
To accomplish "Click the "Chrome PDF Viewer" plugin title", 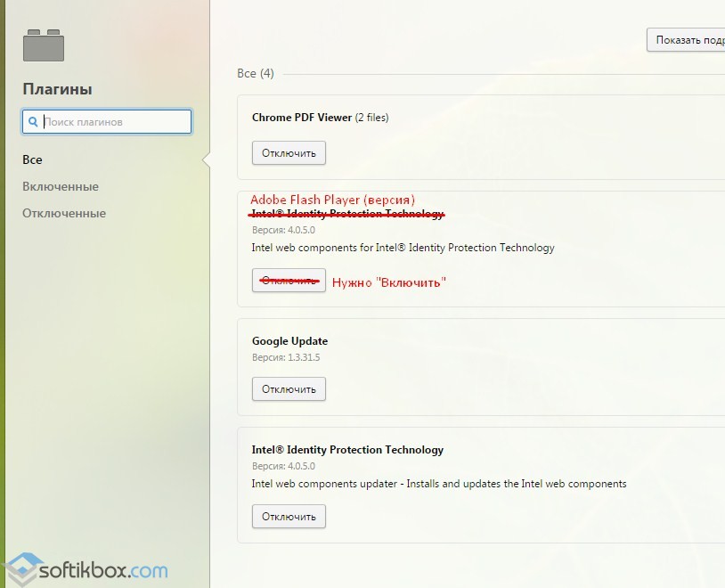I will (x=302, y=118).
